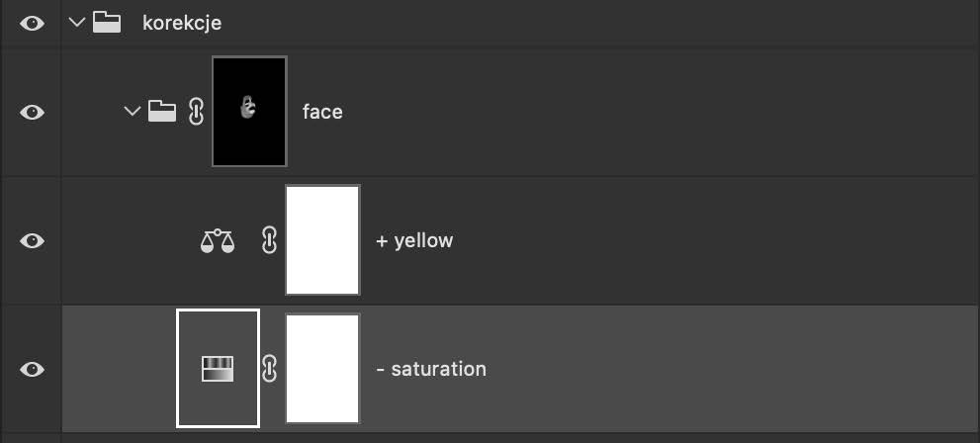Unlink the face group mask chain
Image resolution: width=980 pixels, height=443 pixels.
[196, 112]
